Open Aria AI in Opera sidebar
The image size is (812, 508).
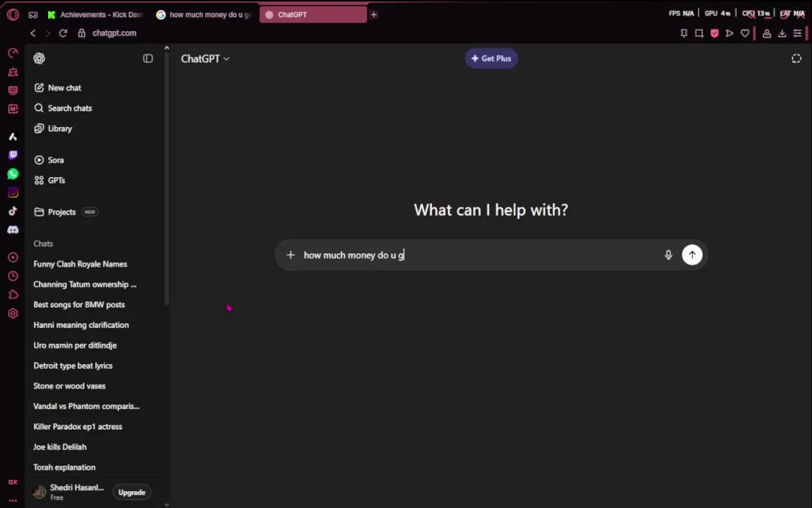(x=13, y=137)
